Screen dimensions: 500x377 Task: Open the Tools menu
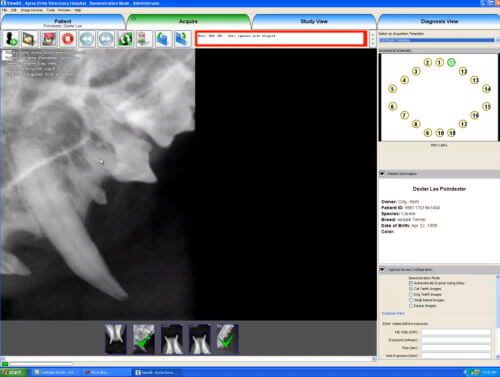51,10
